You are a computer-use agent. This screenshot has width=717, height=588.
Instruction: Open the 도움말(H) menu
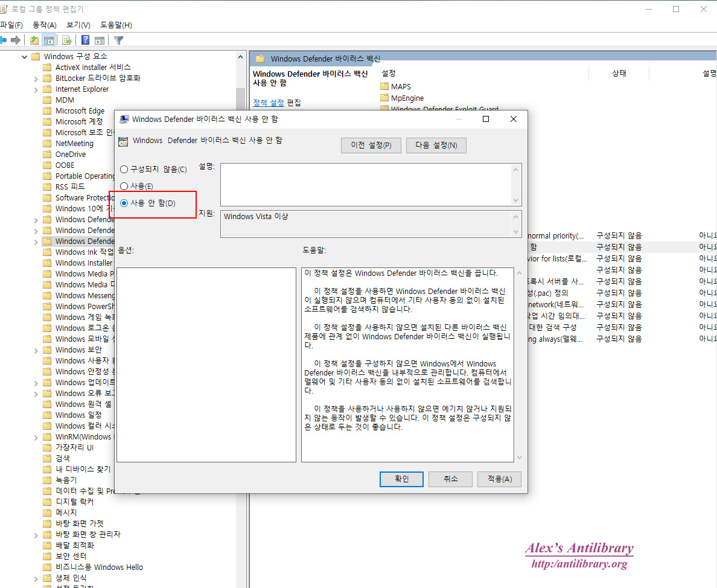(116, 25)
